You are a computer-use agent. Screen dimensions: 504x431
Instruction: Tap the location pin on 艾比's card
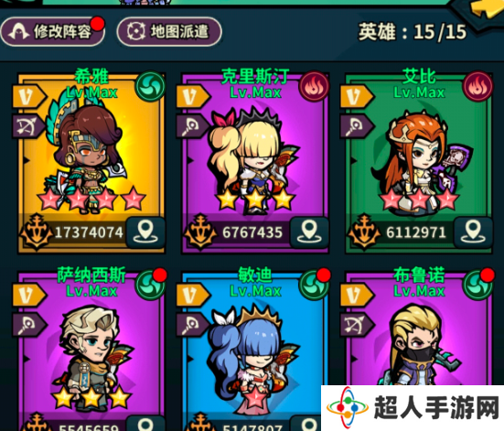pos(473,232)
